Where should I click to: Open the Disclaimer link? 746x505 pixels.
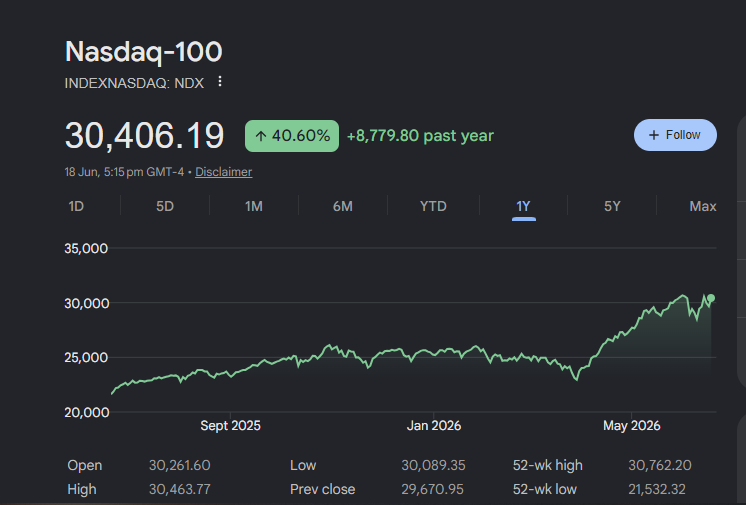pyautogui.click(x=224, y=172)
